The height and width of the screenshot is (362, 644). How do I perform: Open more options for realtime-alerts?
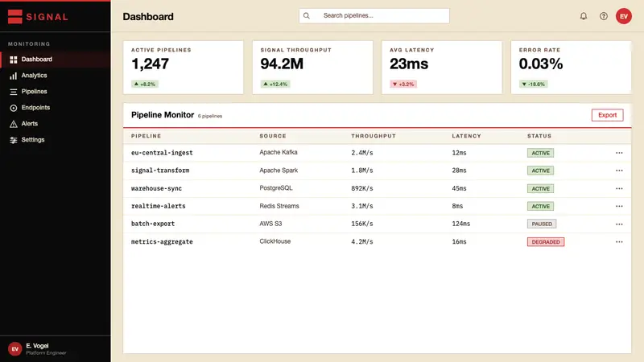point(619,206)
